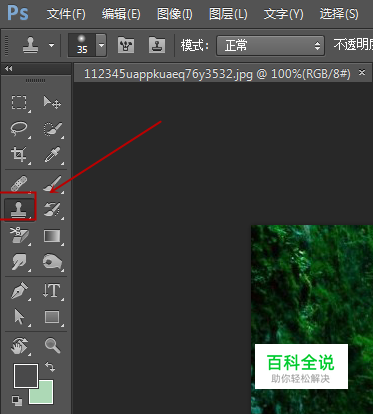Image resolution: width=373 pixels, height=414 pixels.
Task: Swap foreground and background colors
Action: (x=50, y=367)
